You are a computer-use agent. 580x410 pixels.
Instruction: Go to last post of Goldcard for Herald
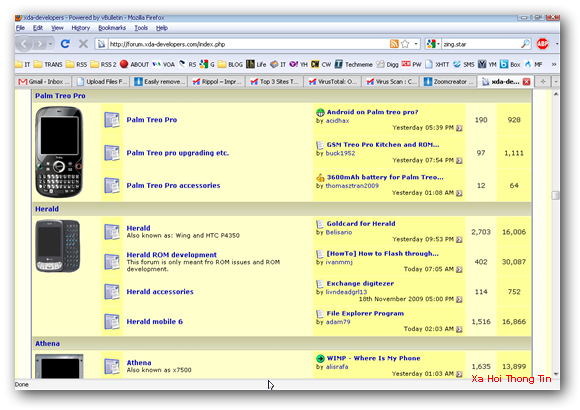(459, 240)
